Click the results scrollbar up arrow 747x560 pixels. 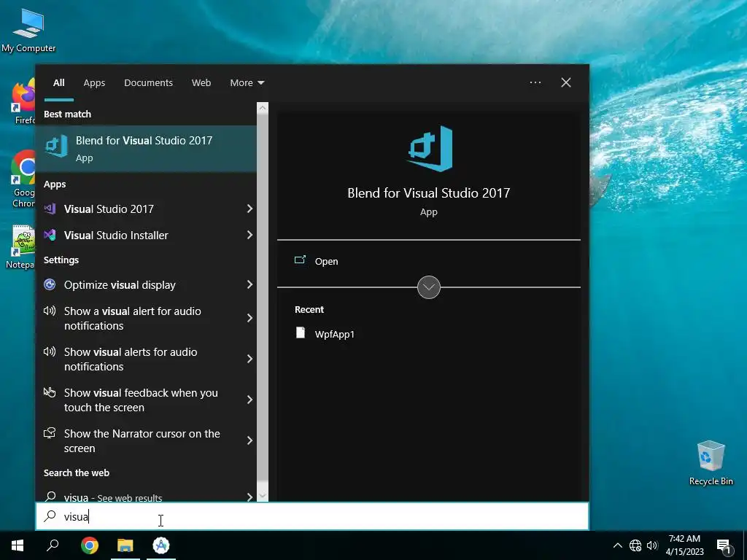coord(263,108)
